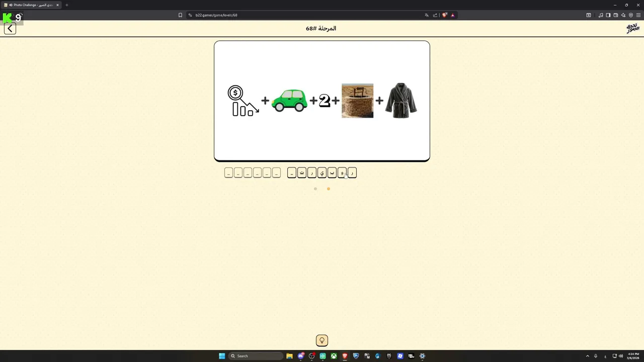
Task: Open the Brave Wallet icon
Action: coord(616,15)
